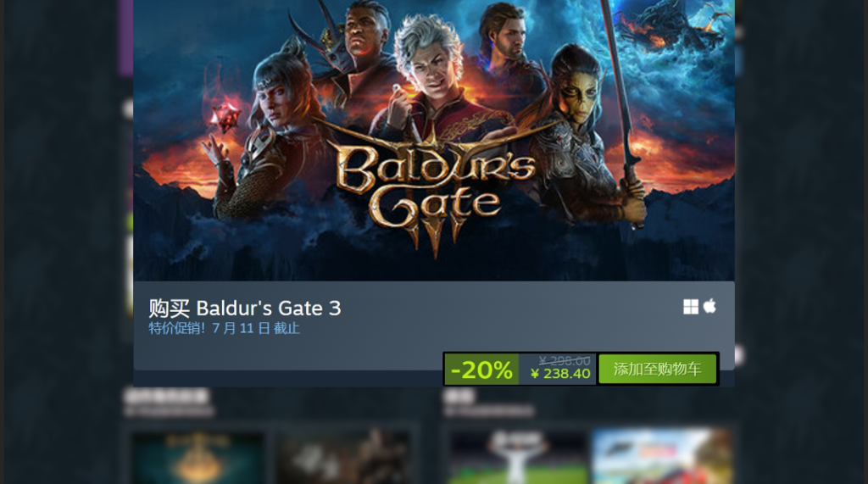Viewport: 868px width, 484px height.
Task: Click the struck-through original price ¥298.00
Action: click(x=564, y=360)
